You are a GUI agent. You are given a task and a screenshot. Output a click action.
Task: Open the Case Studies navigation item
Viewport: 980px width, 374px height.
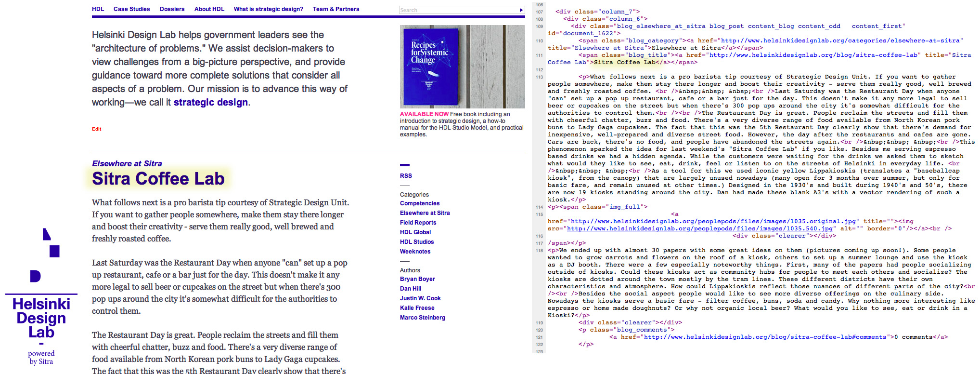tap(131, 9)
